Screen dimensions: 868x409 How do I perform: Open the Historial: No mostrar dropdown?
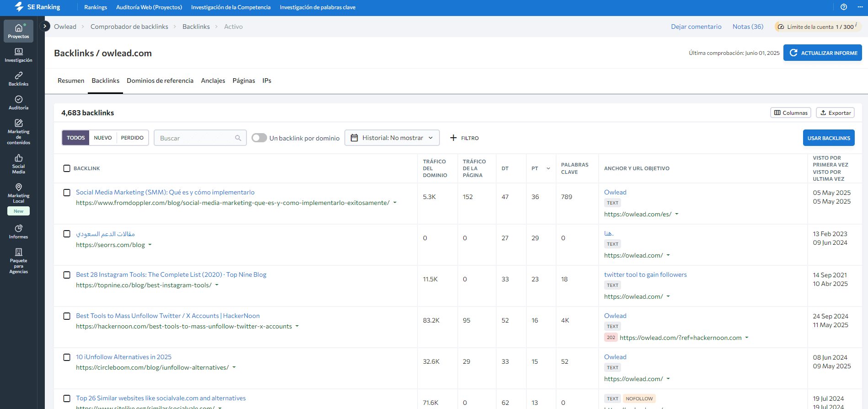tap(392, 138)
